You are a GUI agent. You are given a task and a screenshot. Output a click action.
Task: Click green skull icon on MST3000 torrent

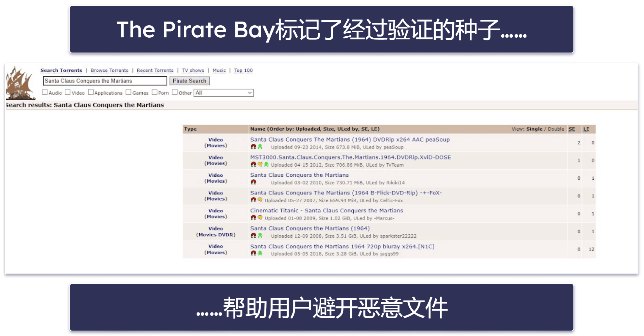pyautogui.click(x=266, y=165)
